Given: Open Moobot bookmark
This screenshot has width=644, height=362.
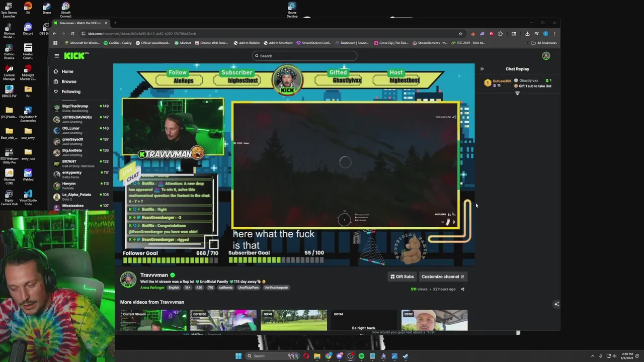Looking at the screenshot, I should (x=183, y=43).
